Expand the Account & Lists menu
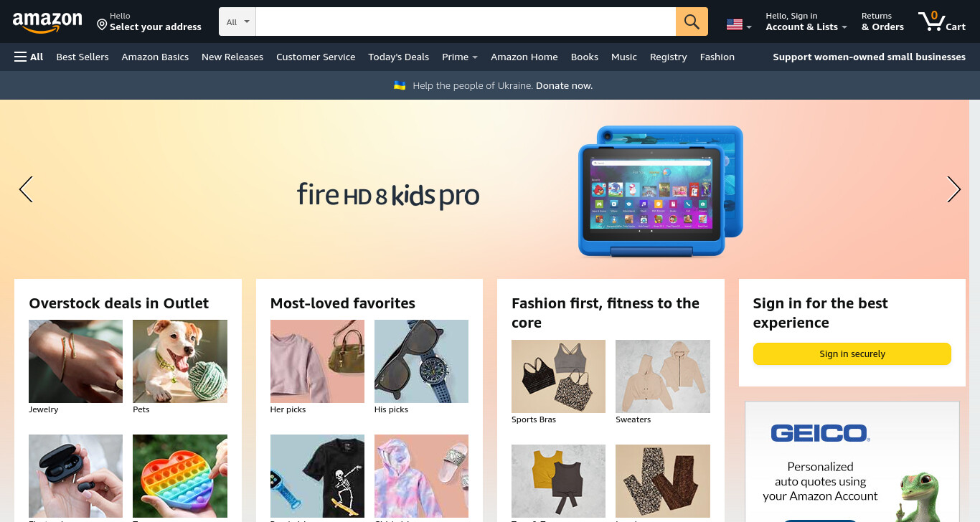The width and height of the screenshot is (980, 522). [806, 22]
